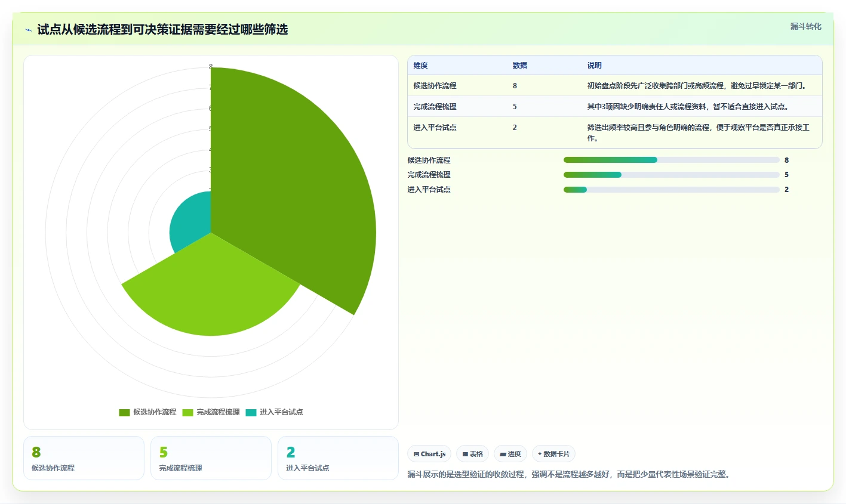Open the data card showing 8

click(84, 458)
